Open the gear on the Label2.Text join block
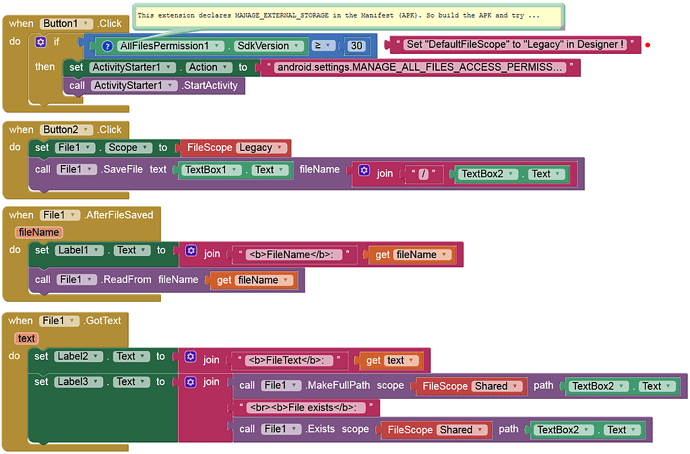Image resolution: width=690 pixels, height=454 pixels. pos(191,357)
